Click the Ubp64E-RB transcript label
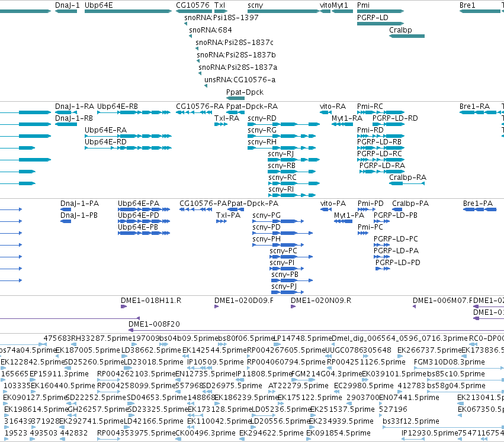 (x=117, y=107)
